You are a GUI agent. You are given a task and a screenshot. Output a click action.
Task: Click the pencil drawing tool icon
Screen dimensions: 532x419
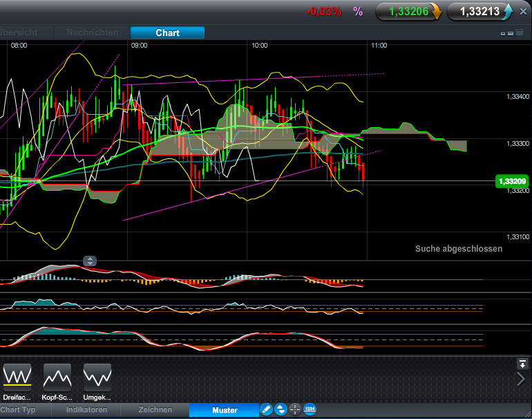[266, 410]
